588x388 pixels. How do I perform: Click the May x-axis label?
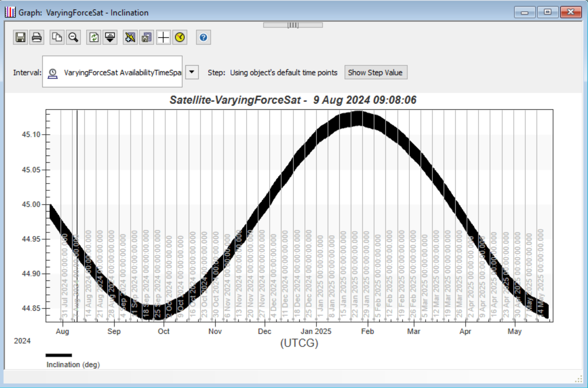coord(514,332)
